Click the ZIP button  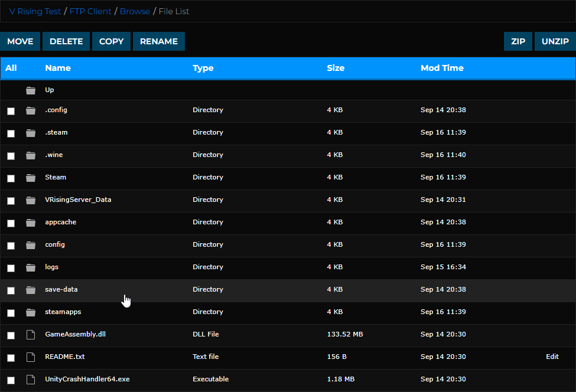tap(518, 41)
